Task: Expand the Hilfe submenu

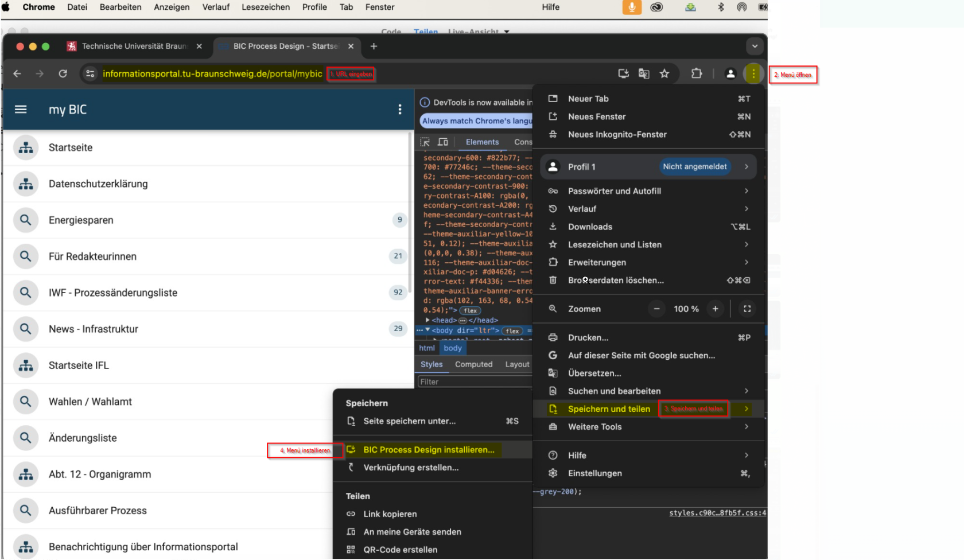Action: click(x=747, y=455)
